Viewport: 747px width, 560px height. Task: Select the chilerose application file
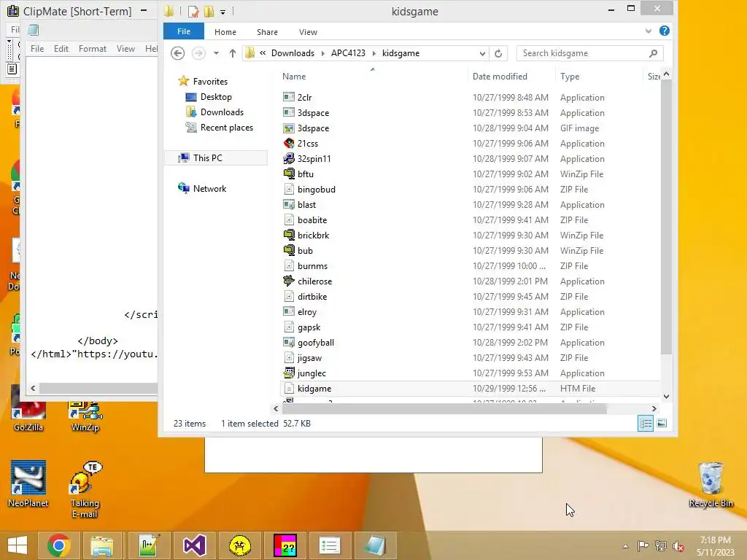tap(314, 281)
